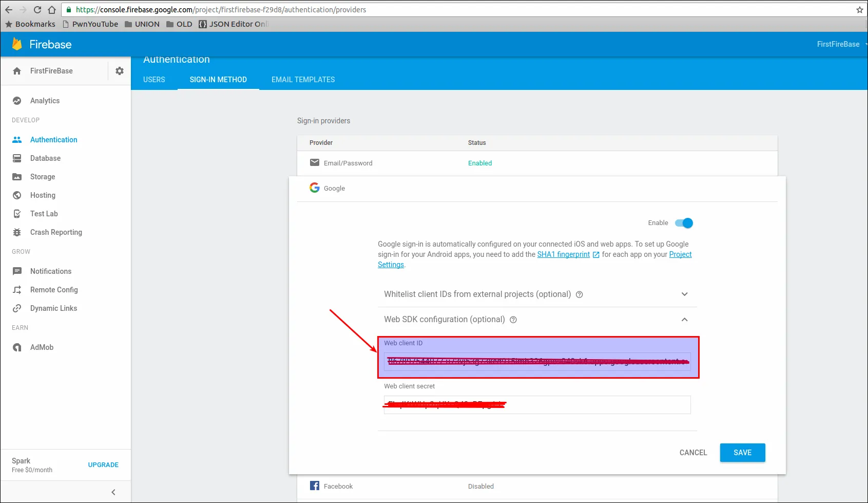
Task: Click the Database sidebar icon
Action: point(17,158)
